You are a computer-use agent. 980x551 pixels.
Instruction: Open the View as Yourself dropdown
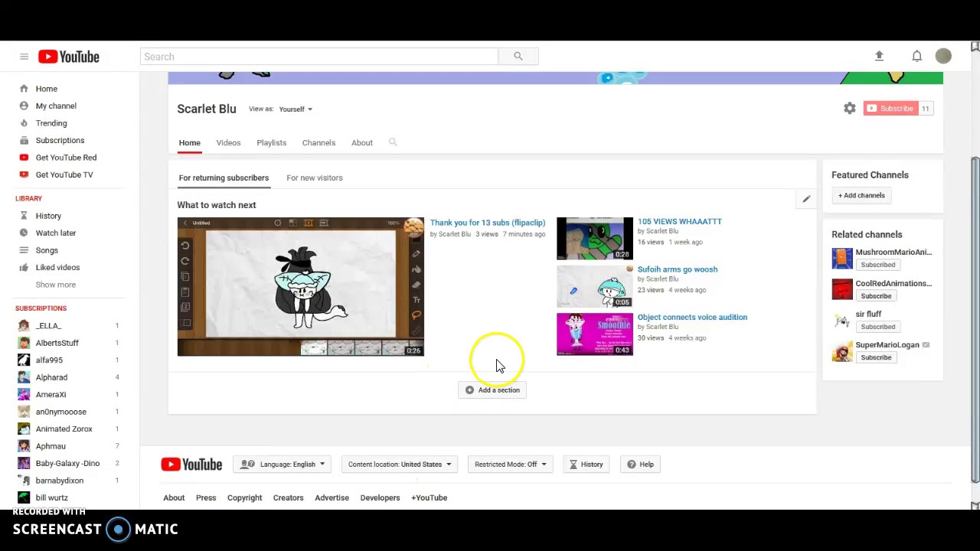coord(296,109)
